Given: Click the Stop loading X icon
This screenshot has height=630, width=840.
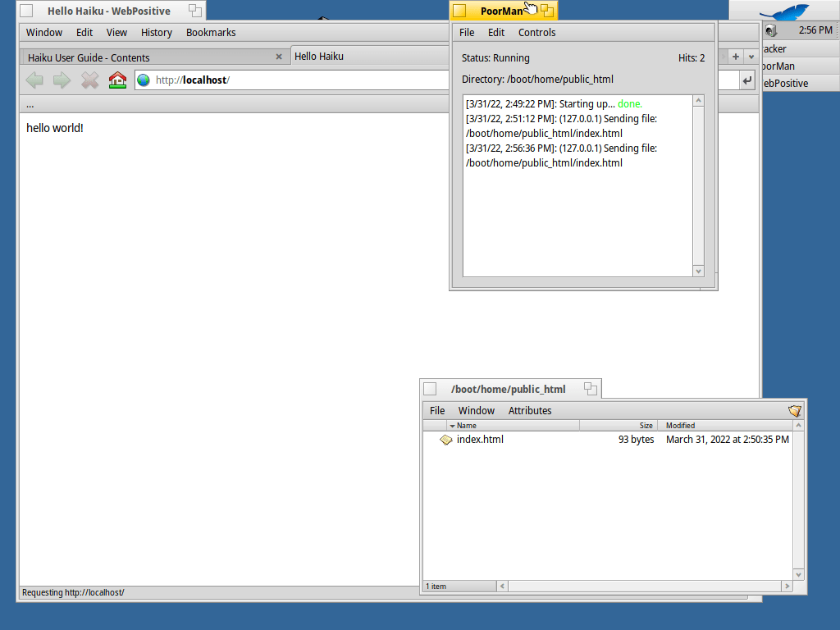Looking at the screenshot, I should (90, 80).
